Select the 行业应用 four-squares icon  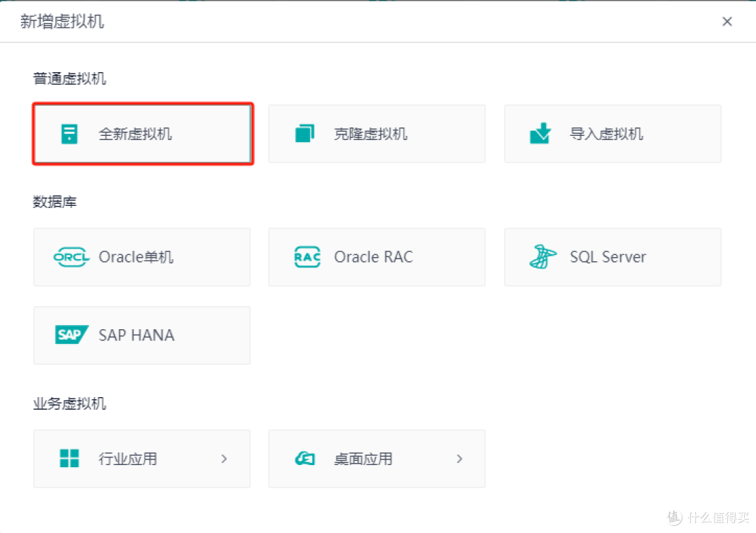[x=69, y=459]
